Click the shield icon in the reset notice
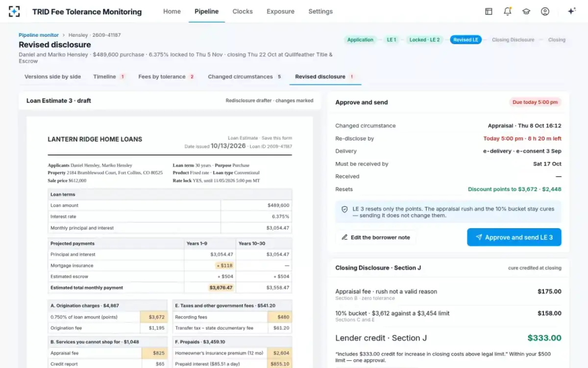The width and height of the screenshot is (588, 368). (x=344, y=209)
